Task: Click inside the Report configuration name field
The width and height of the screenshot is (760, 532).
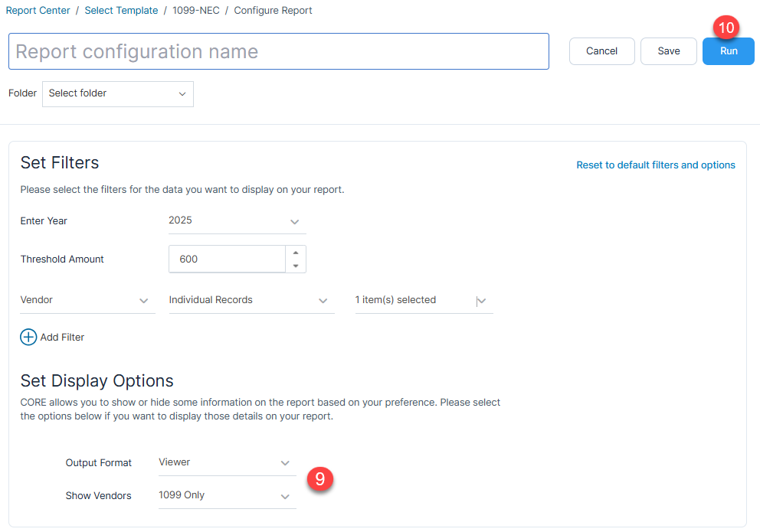Action: (278, 51)
